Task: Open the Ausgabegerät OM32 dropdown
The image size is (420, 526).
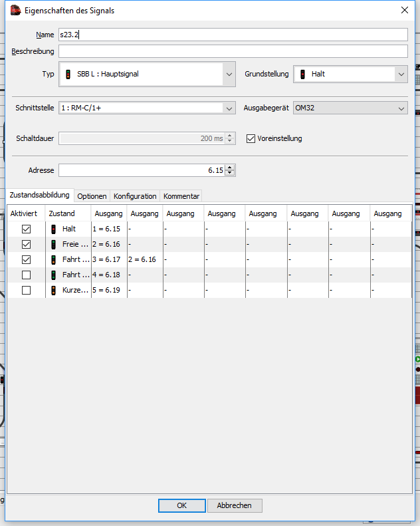Action: pos(401,108)
